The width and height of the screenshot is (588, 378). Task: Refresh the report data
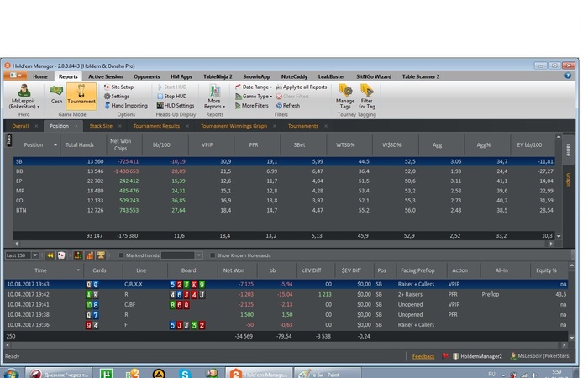click(288, 105)
